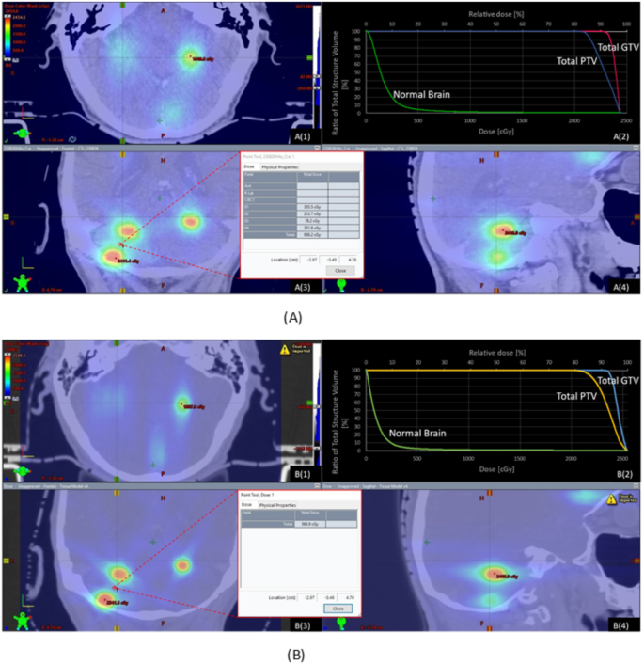Click the Dose is imported warning icon in B(4)

coord(611,499)
